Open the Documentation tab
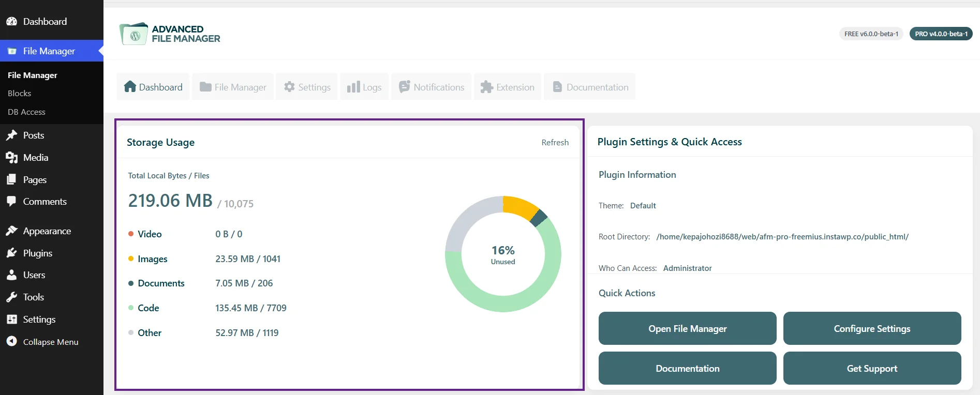Image resolution: width=980 pixels, height=395 pixels. point(589,87)
